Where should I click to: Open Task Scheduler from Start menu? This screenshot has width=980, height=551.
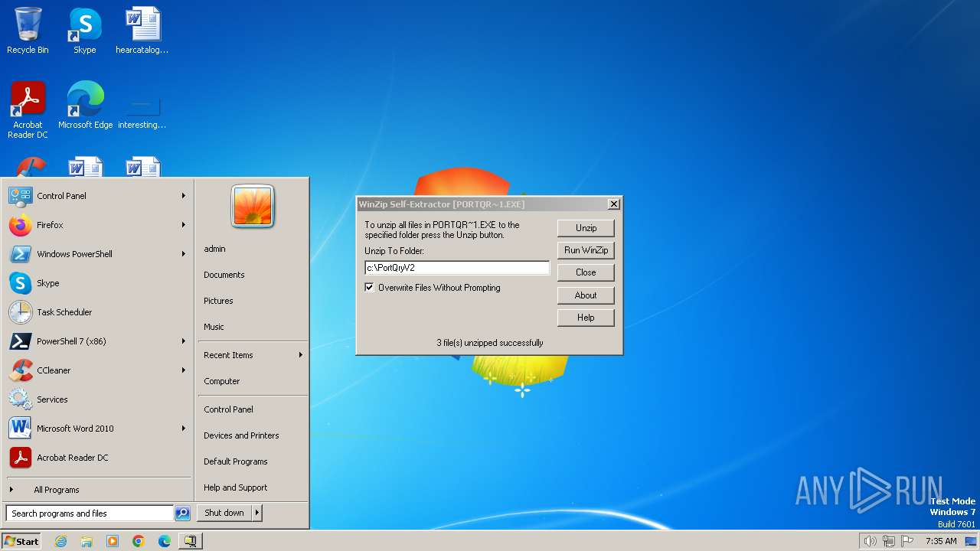point(98,312)
